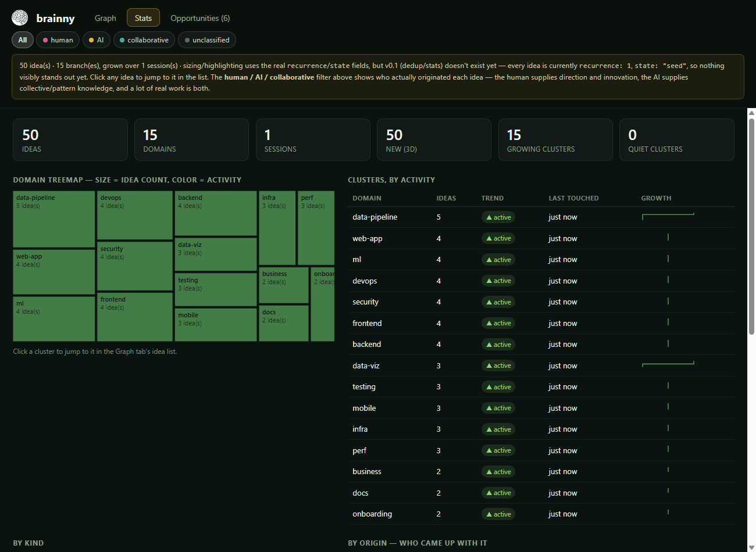
Task: Select the data-pipeline table row name
Action: click(x=375, y=217)
